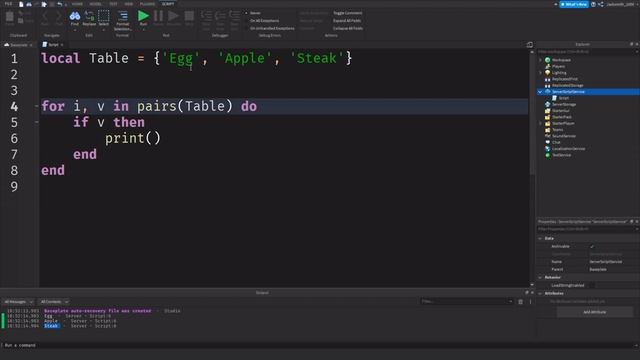The width and height of the screenshot is (640, 360).
Task: Switch to the Baseplate document tab
Action: pyautogui.click(x=18, y=45)
